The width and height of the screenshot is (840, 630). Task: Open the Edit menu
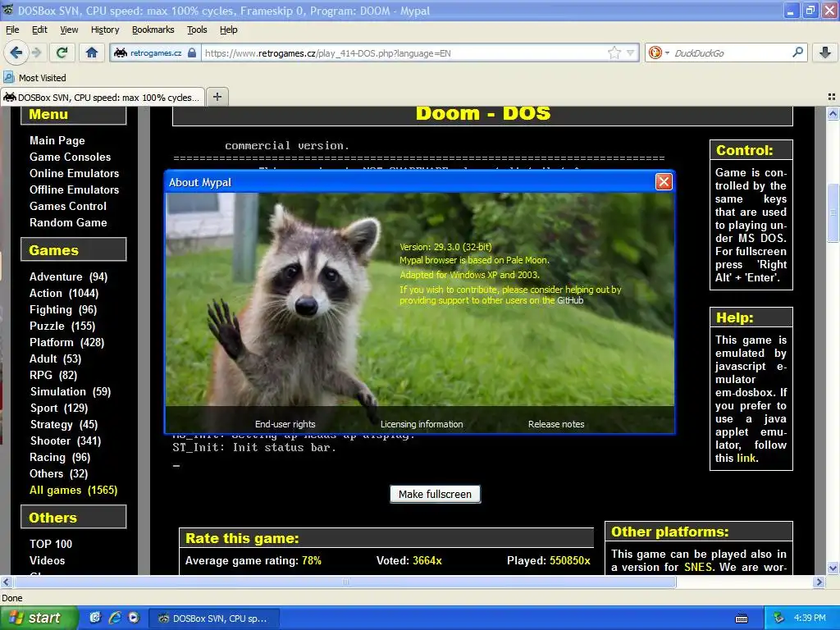click(39, 30)
